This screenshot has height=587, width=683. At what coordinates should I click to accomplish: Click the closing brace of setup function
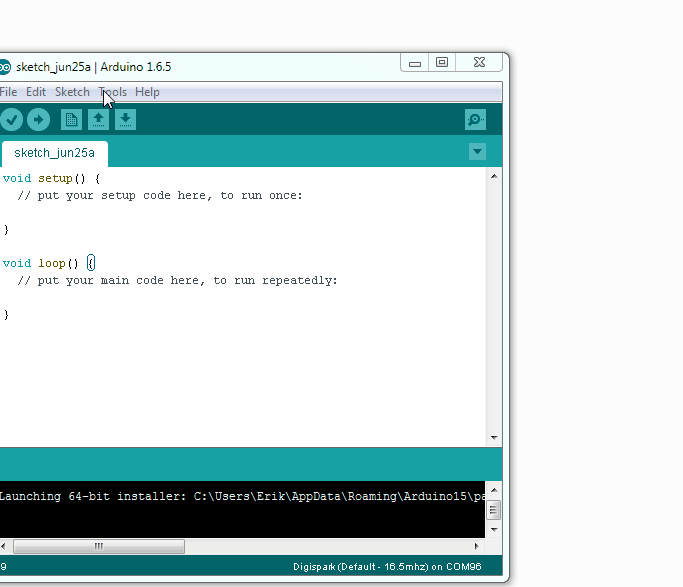pyautogui.click(x=6, y=229)
